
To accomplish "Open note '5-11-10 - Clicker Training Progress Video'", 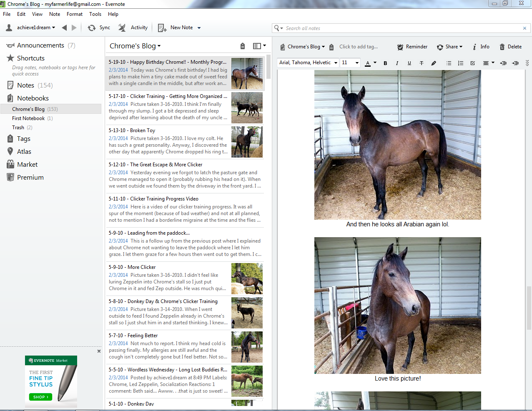I will coord(185,210).
